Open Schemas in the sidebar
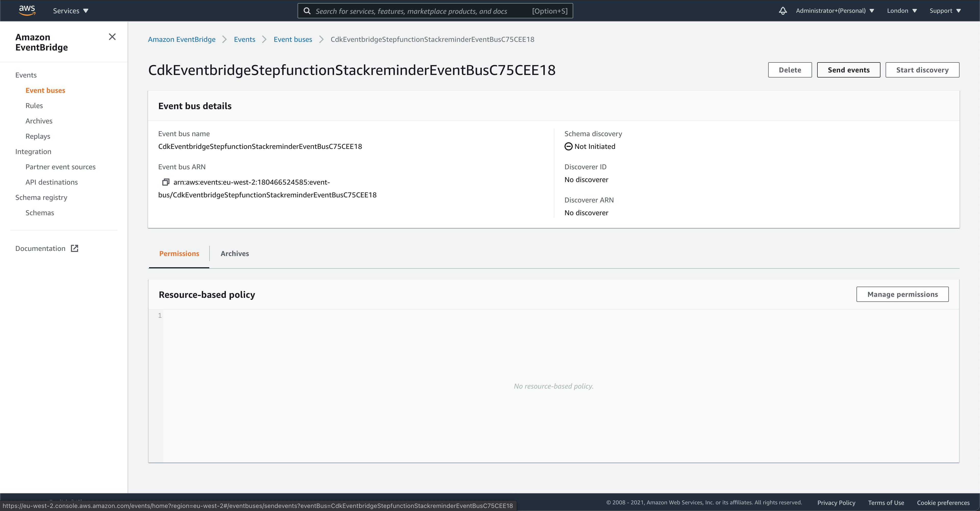This screenshot has width=980, height=511. [40, 213]
